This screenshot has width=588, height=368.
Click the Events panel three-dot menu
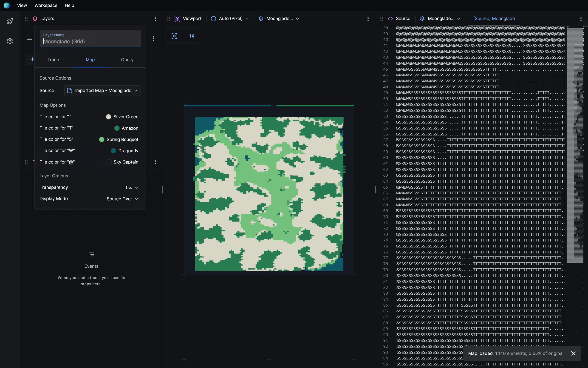click(155, 162)
